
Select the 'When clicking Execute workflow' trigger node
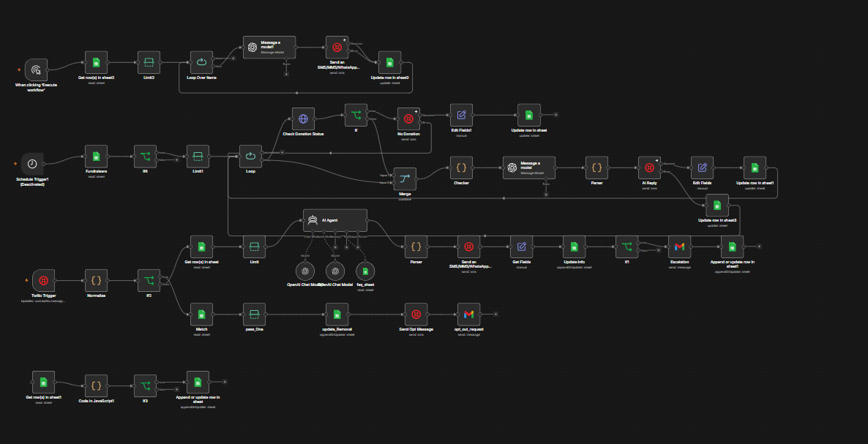click(x=37, y=70)
